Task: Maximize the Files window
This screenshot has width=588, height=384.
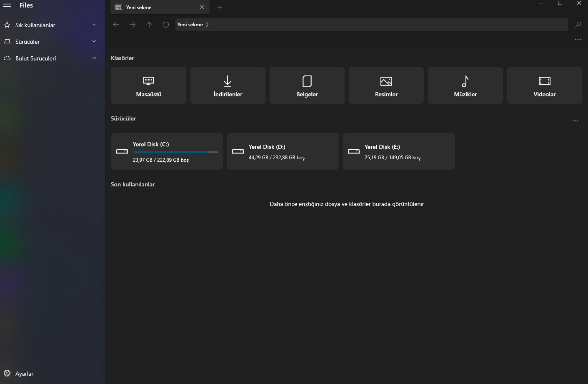Action: click(x=560, y=3)
